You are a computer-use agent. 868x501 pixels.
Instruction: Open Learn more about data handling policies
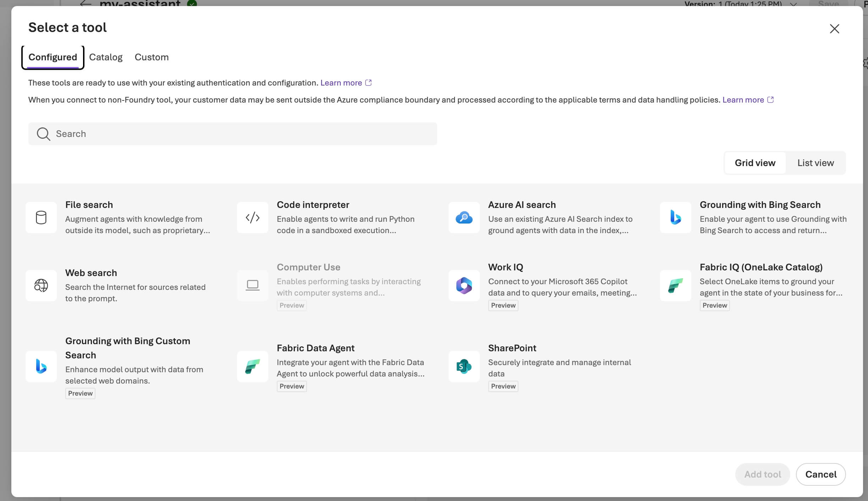[743, 100]
